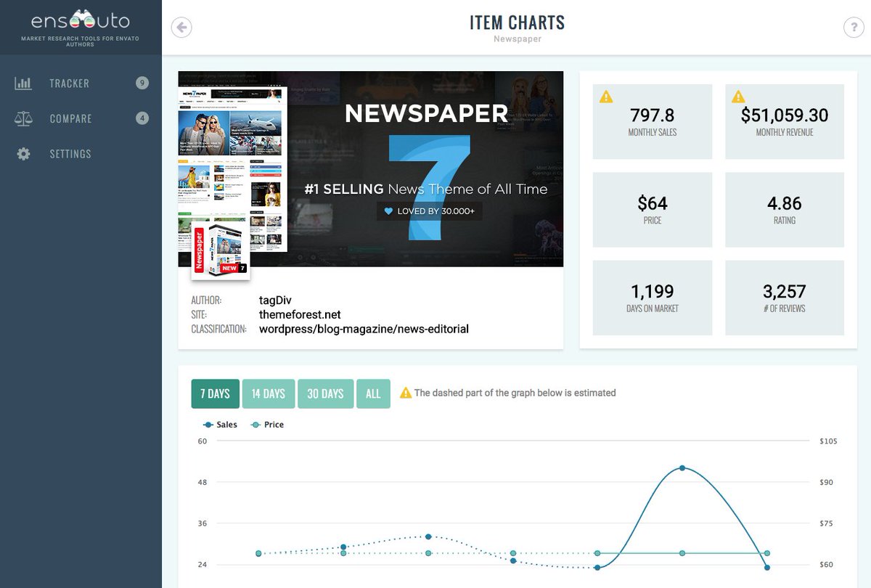Click warning icon on Monthly Revenue card
The width and height of the screenshot is (871, 588).
(x=738, y=97)
